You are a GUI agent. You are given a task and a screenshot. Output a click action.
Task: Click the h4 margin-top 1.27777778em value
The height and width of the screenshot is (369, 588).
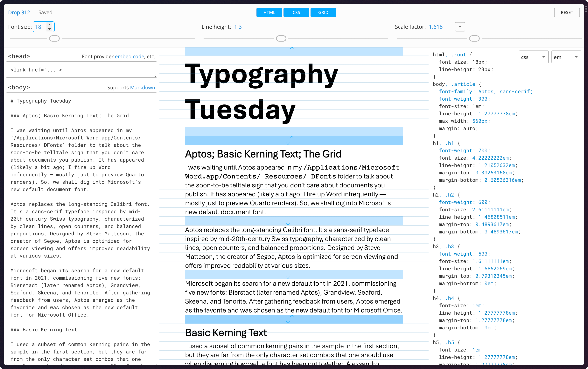click(x=493, y=320)
